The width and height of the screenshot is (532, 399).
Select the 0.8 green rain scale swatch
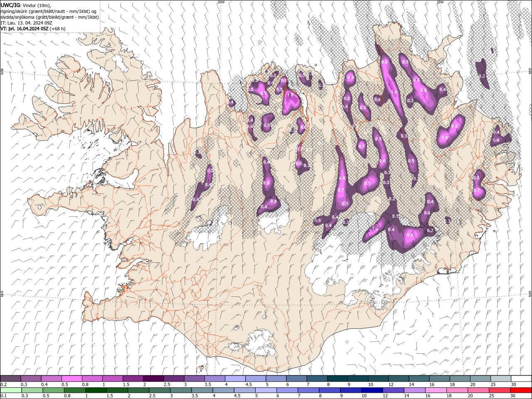point(74,390)
